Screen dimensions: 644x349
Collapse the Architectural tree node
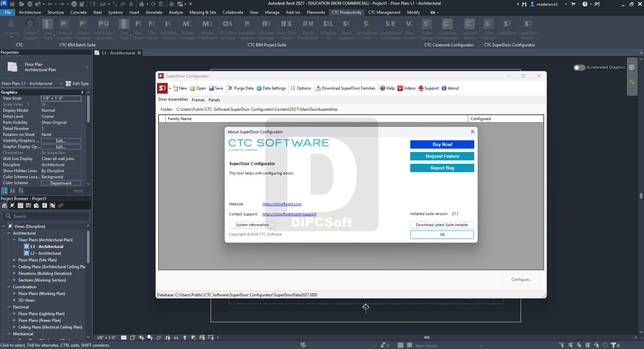[9, 233]
